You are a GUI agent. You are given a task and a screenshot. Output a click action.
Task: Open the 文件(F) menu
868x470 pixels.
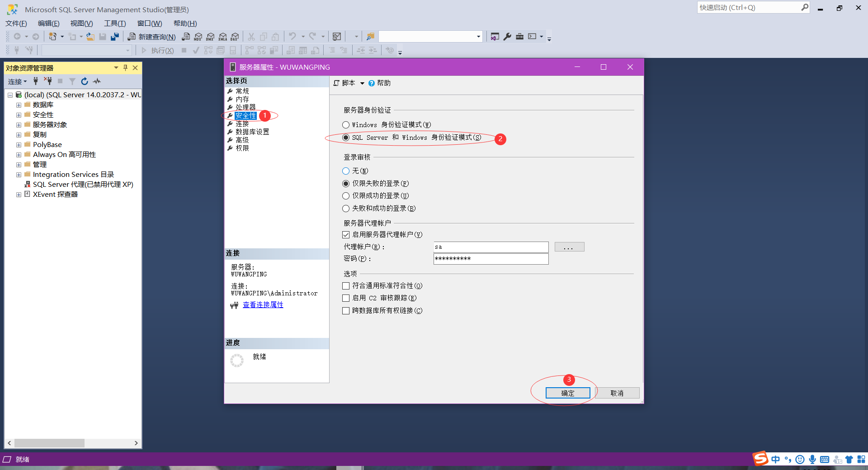tap(16, 24)
